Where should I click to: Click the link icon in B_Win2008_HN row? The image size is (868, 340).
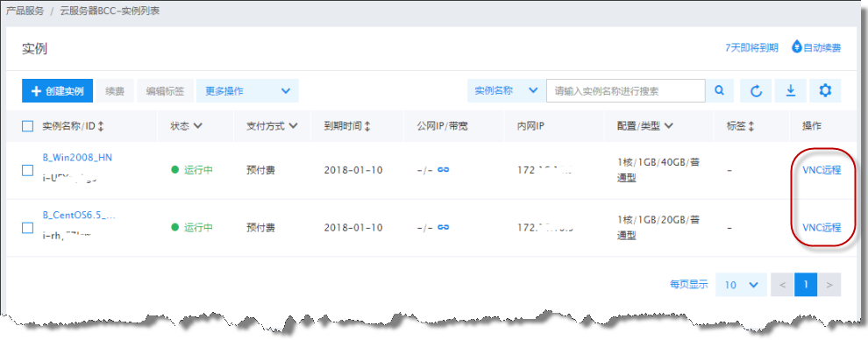click(444, 170)
